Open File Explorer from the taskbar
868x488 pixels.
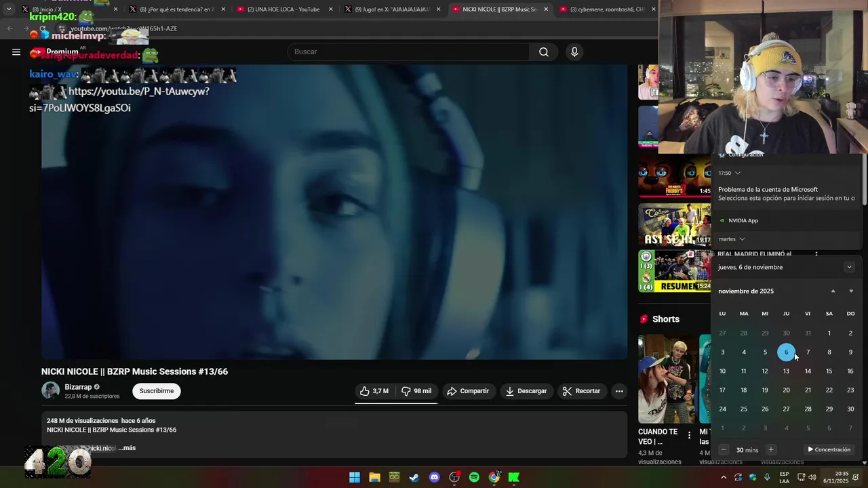374,477
